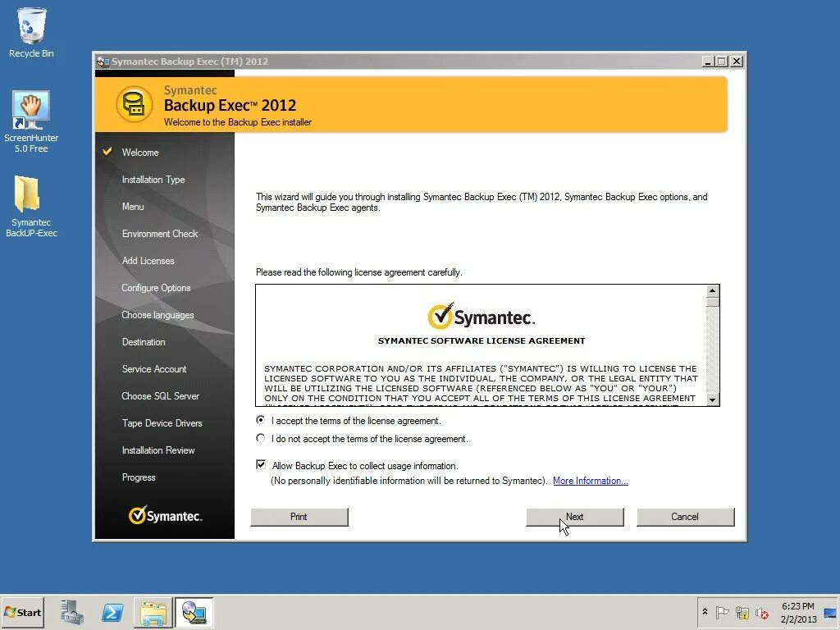840x630 pixels.
Task: Show hidden system tray icons
Action: coord(705,612)
